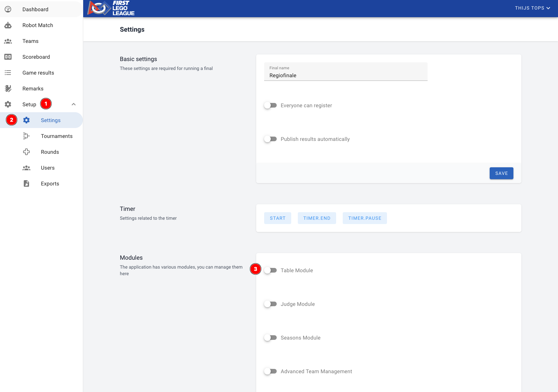Screen dimensions: 558x392
Task: Open the Rounds menu item
Action: click(x=50, y=152)
